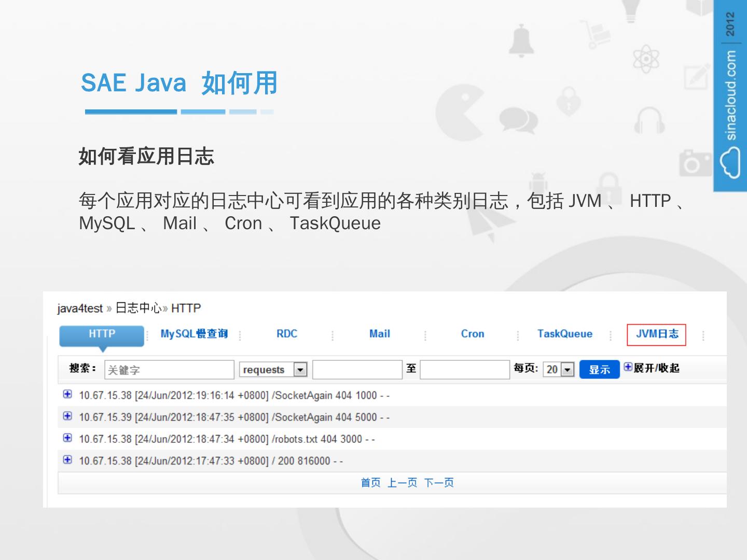Open the JVM日志 tab
Viewport: 747px width, 560px height.
click(656, 334)
